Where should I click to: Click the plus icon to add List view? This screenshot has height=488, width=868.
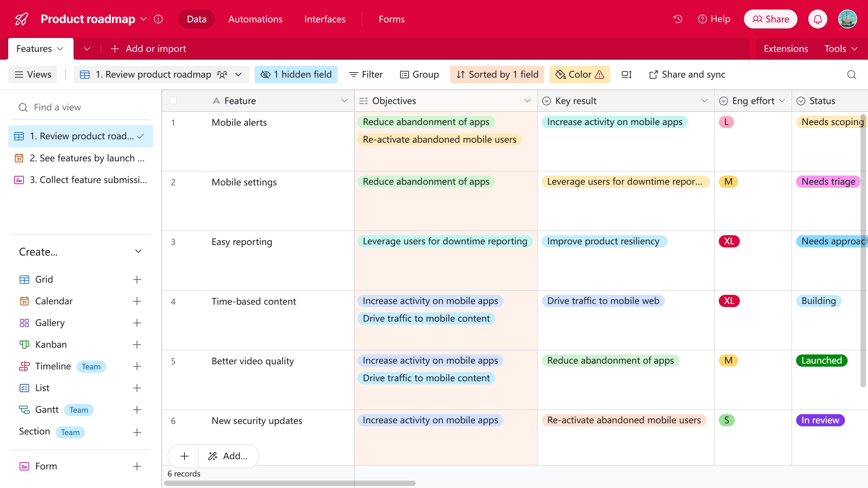[137, 388]
